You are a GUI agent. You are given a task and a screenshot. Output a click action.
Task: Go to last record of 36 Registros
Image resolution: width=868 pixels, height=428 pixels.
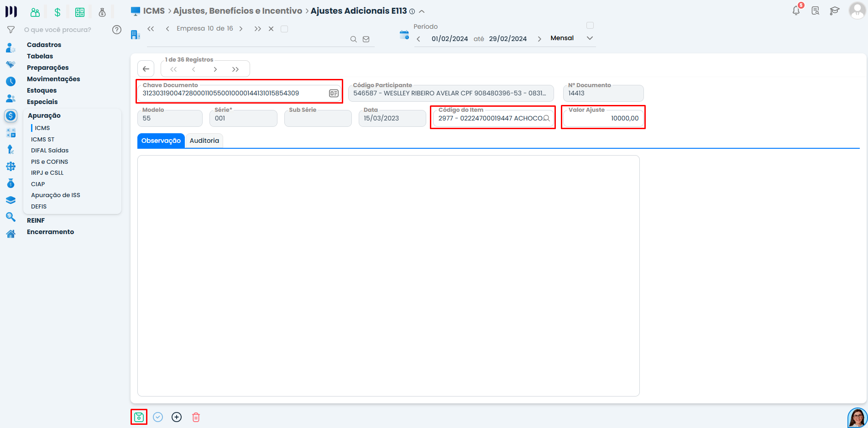click(235, 69)
